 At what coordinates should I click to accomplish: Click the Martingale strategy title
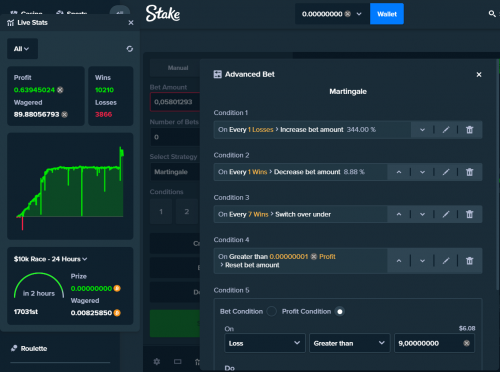pos(348,92)
